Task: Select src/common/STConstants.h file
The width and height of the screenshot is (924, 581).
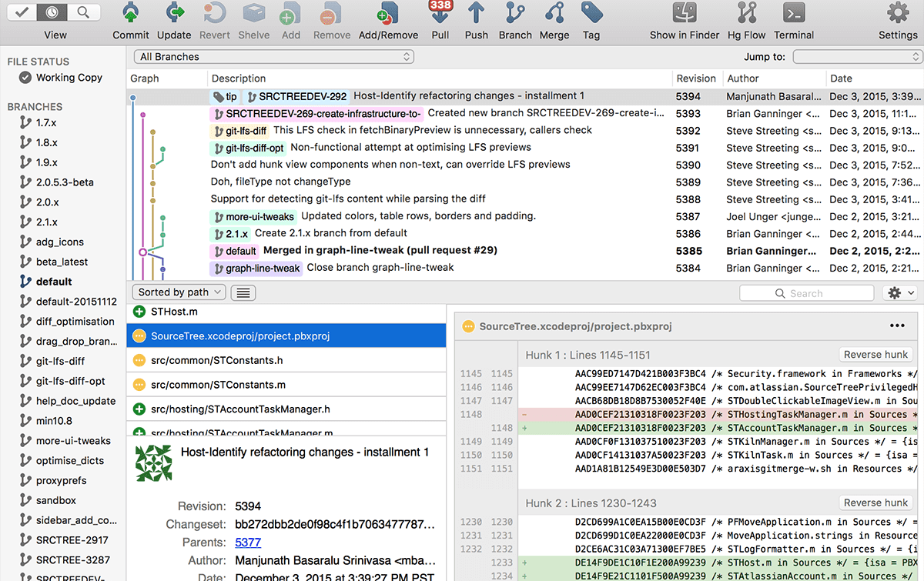Action: 286,360
